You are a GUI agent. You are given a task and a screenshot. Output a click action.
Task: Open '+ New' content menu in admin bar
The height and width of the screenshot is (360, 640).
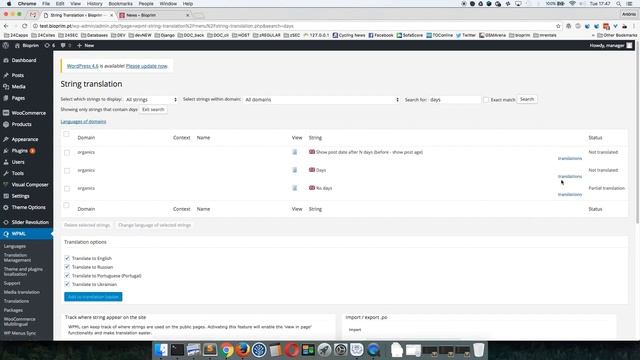[x=86, y=45]
